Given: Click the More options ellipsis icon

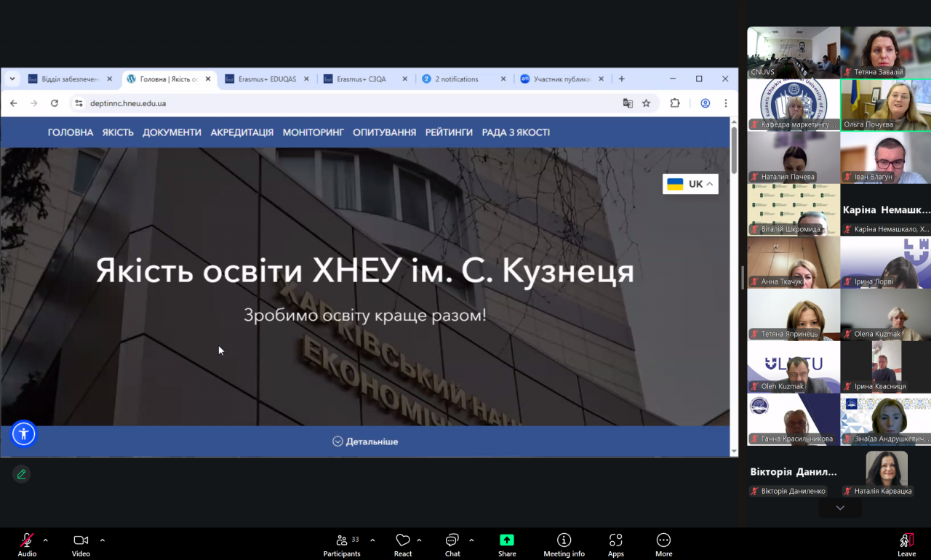Looking at the screenshot, I should [x=663, y=540].
